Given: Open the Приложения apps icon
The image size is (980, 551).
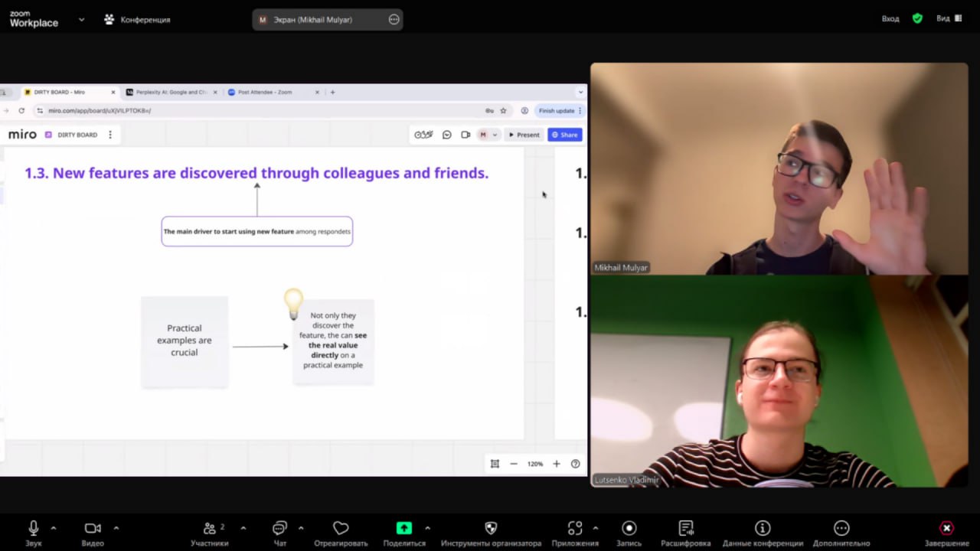Looking at the screenshot, I should [575, 528].
